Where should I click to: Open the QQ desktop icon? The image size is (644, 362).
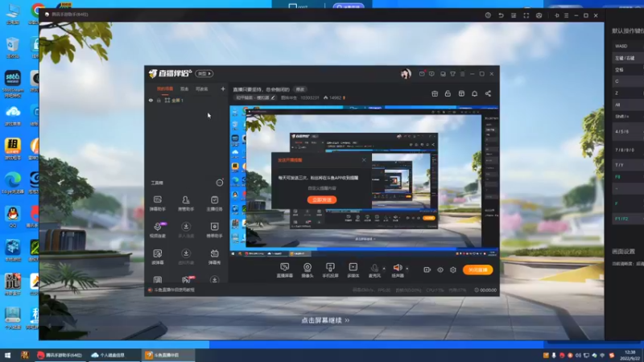click(13, 216)
